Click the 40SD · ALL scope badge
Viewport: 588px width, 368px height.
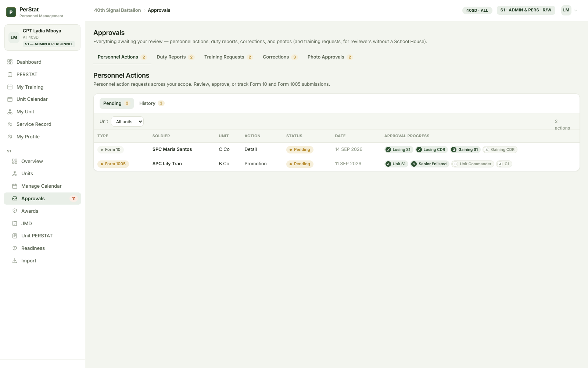pos(477,10)
